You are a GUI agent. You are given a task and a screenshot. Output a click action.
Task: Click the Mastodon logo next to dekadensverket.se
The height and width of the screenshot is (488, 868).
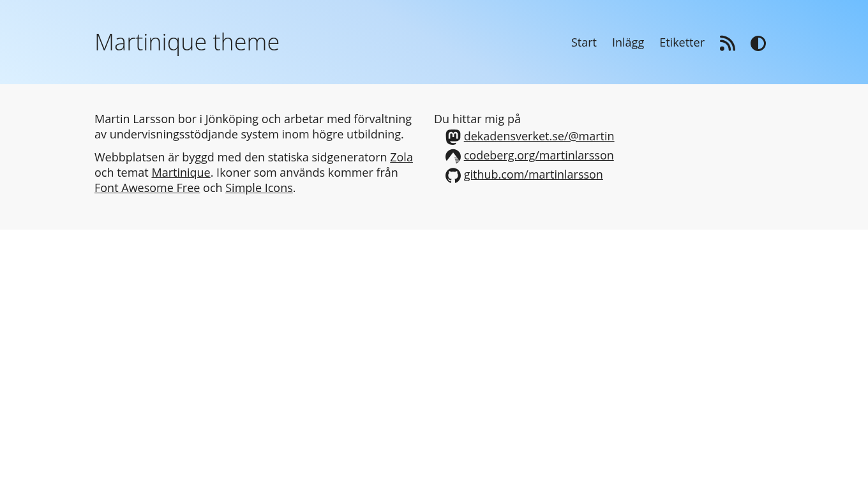(x=453, y=137)
